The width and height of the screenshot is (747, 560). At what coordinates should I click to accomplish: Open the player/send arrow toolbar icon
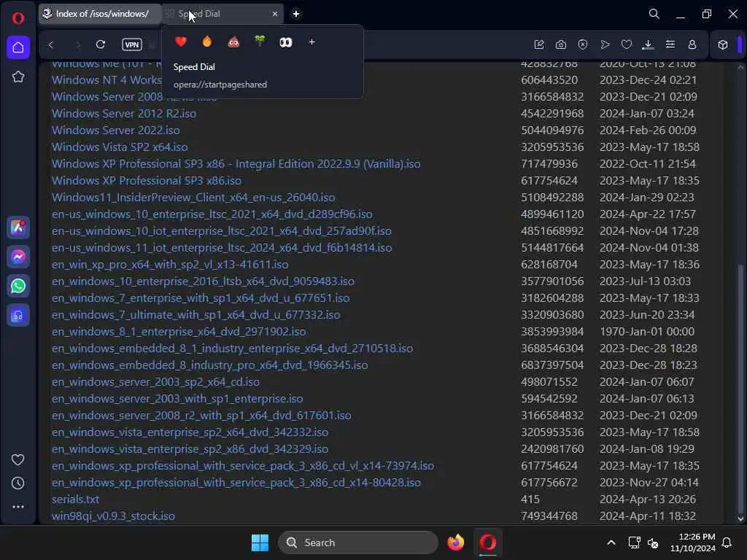pos(605,44)
